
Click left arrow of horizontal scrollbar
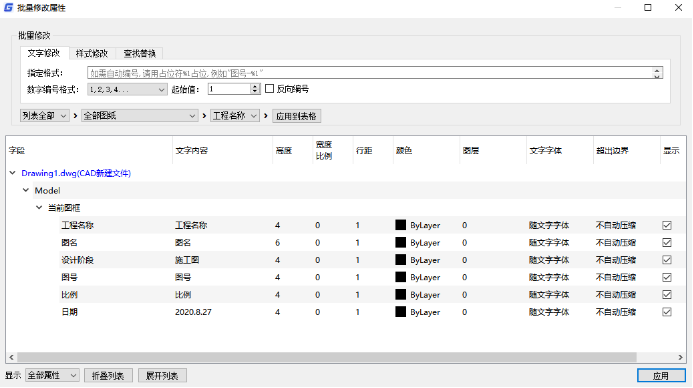[x=11, y=357]
